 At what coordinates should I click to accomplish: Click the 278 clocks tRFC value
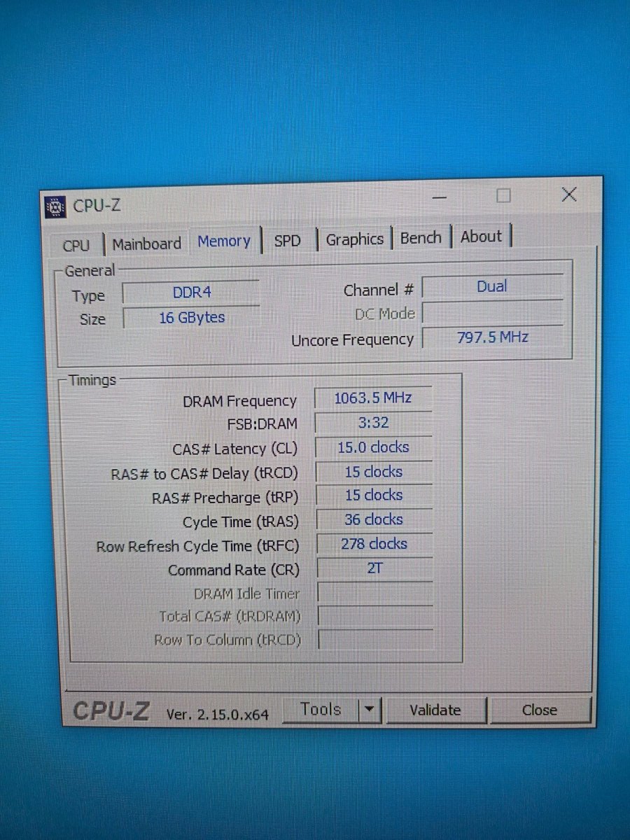[x=374, y=544]
